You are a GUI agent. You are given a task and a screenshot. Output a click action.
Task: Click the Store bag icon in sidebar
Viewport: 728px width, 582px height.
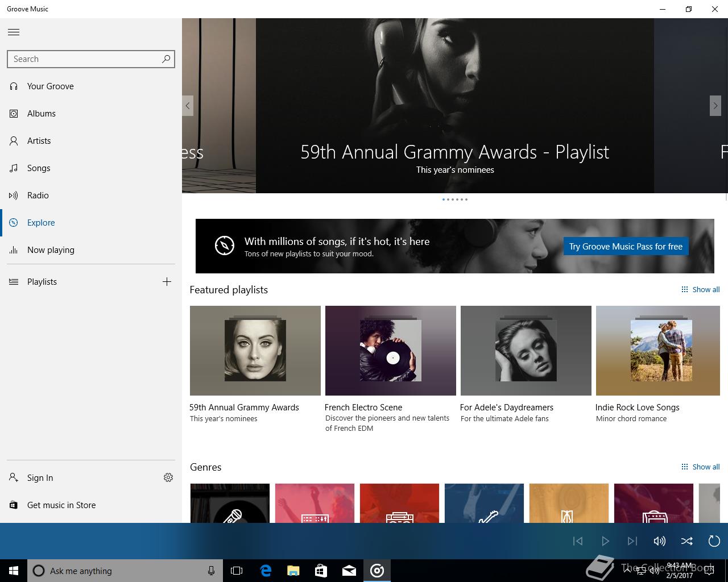[14, 505]
